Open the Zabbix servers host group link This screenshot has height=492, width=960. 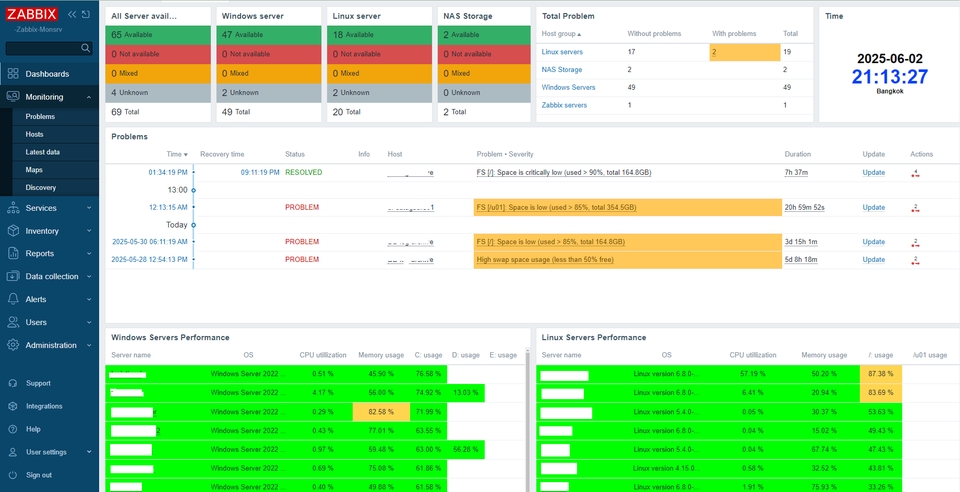[564, 105]
